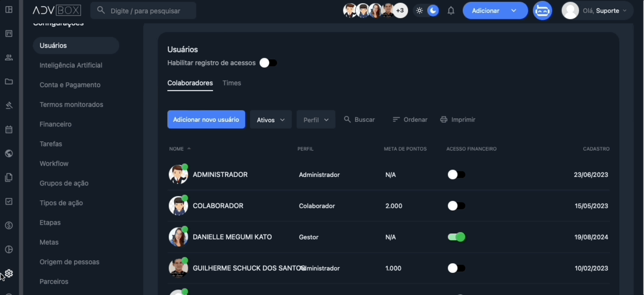Open Workflow settings
The image size is (644, 295).
pyautogui.click(x=54, y=164)
